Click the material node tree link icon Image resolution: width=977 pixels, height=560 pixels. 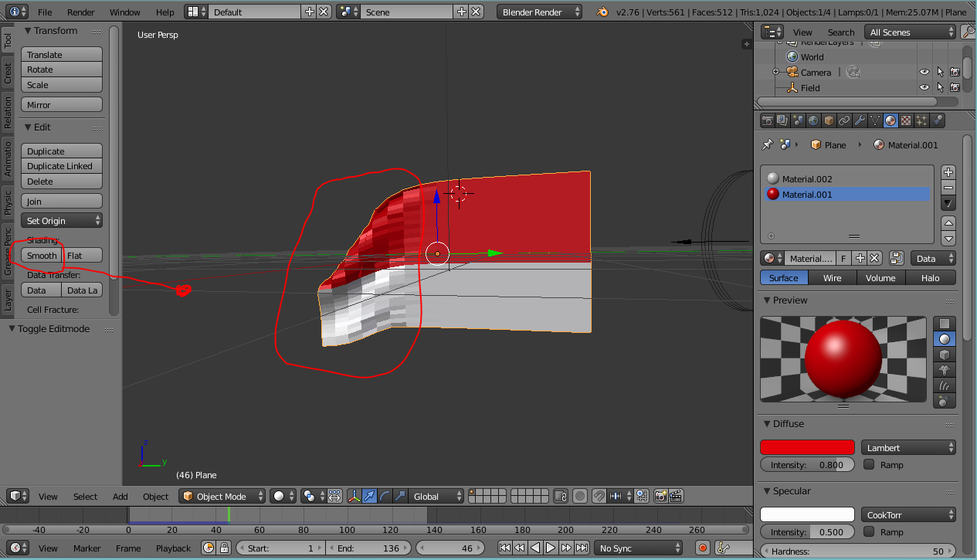[x=896, y=258]
